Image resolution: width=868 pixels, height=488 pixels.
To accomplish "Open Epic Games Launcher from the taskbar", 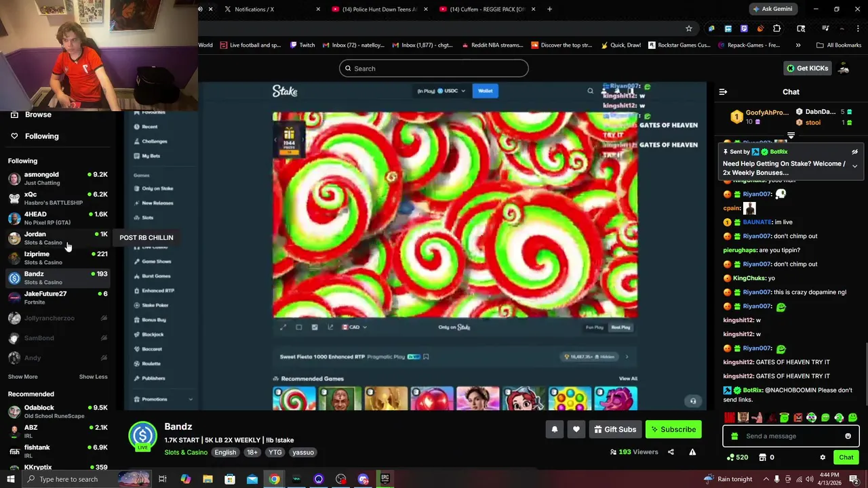I will click(385, 479).
